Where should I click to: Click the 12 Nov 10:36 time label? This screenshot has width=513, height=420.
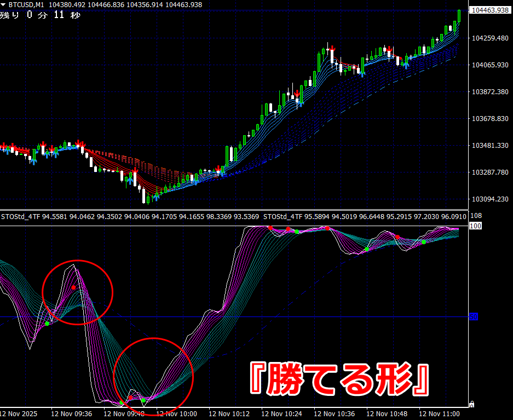point(335,414)
